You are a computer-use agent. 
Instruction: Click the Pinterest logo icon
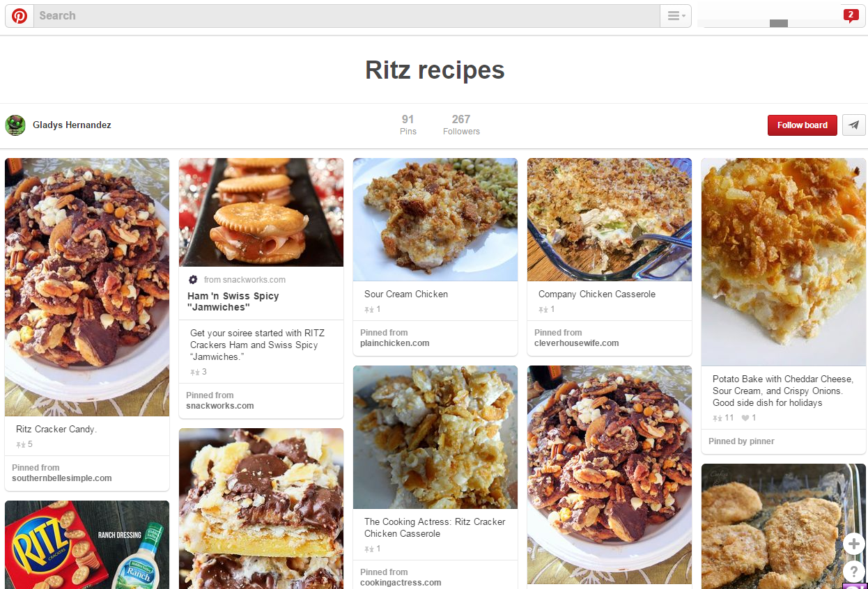pyautogui.click(x=20, y=16)
